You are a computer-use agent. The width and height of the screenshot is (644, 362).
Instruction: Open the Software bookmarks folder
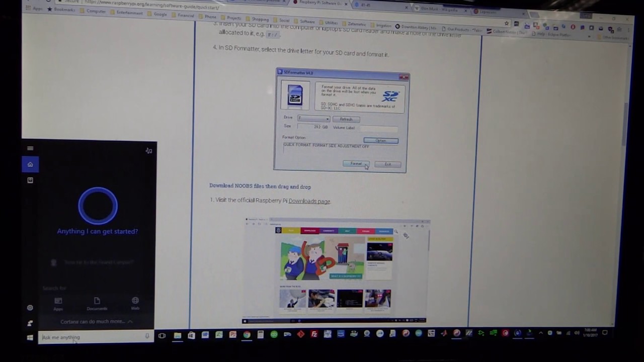[x=304, y=22]
